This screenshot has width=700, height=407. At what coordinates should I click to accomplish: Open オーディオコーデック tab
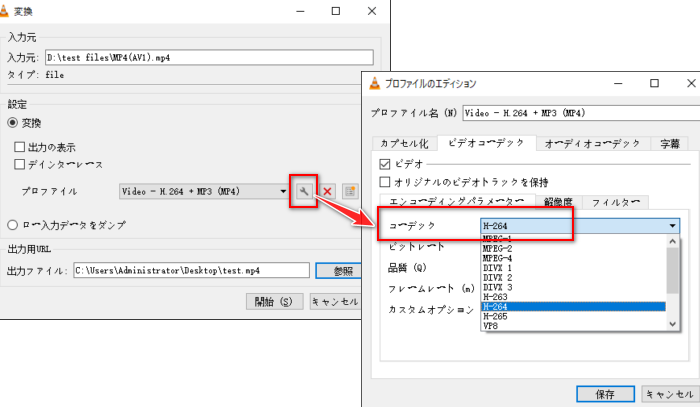tap(592, 143)
